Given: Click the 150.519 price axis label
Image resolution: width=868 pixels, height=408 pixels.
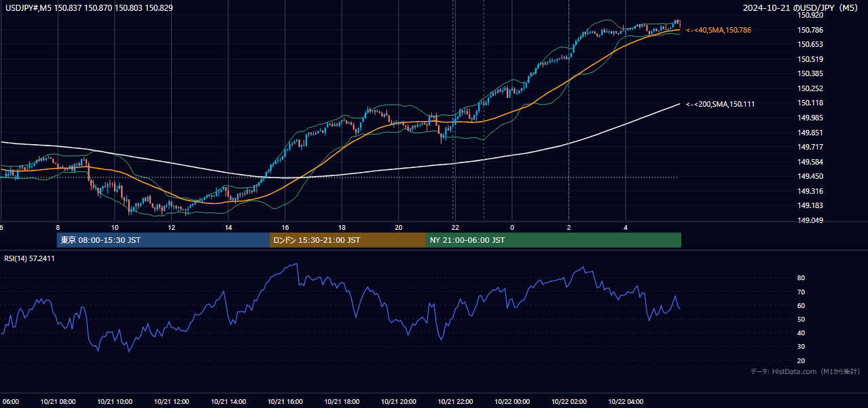Looking at the screenshot, I should (811, 59).
